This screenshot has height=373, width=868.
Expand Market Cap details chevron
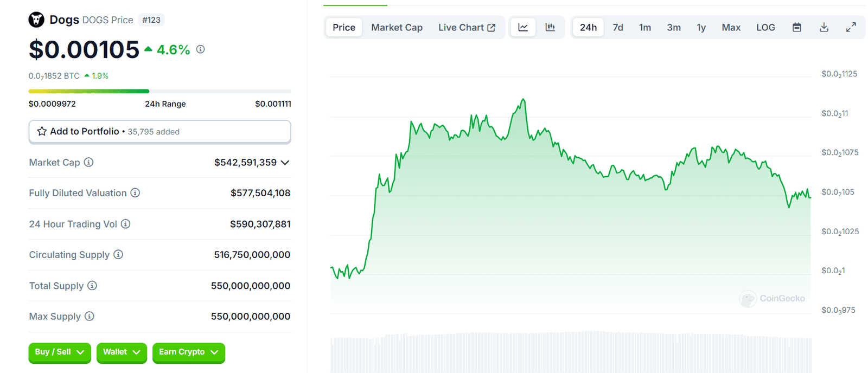tap(285, 163)
